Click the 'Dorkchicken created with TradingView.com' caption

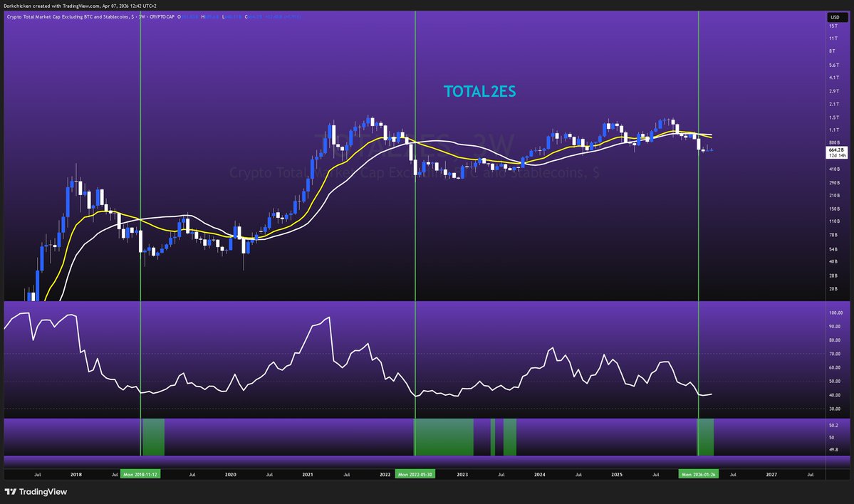tap(52, 6)
